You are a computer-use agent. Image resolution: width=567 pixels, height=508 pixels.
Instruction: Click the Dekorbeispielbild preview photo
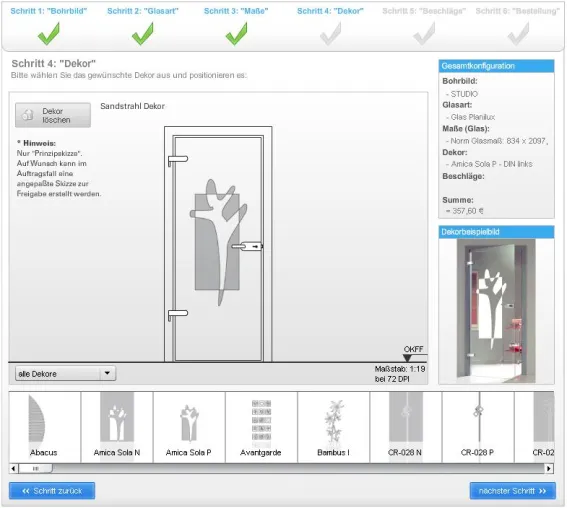tap(496, 311)
